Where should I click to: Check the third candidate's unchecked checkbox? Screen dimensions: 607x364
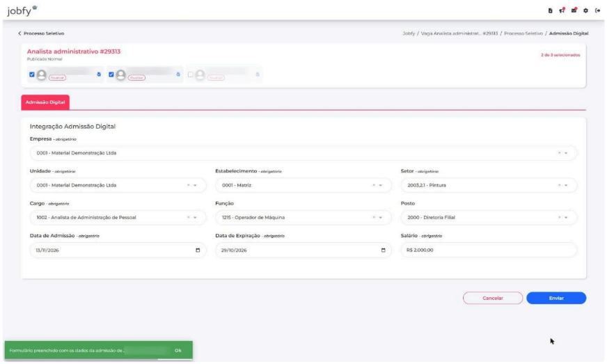pos(191,74)
